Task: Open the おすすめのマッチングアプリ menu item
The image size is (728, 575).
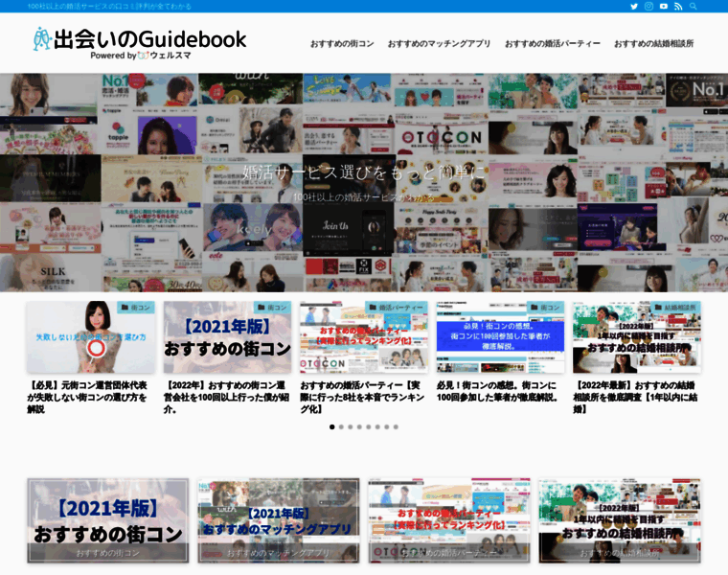Action: coord(439,44)
